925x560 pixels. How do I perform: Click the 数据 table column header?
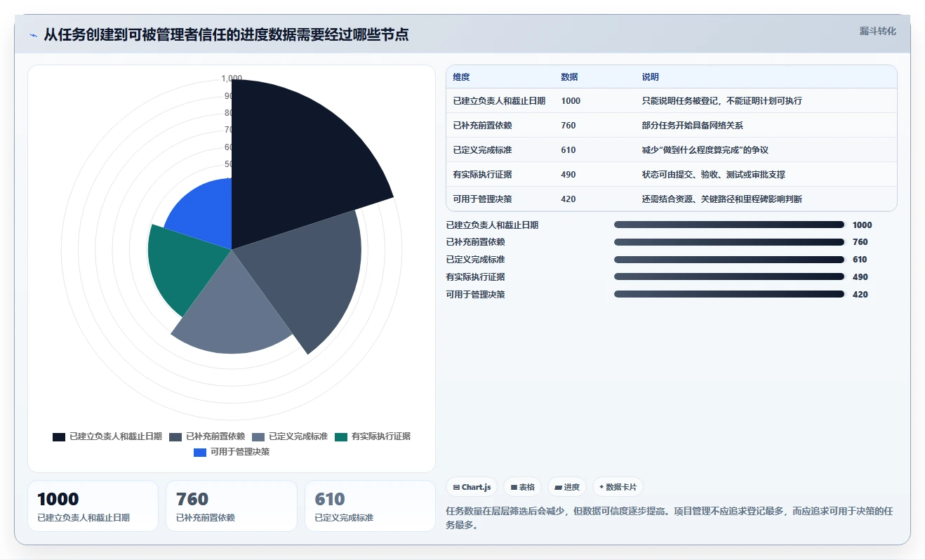(x=569, y=77)
